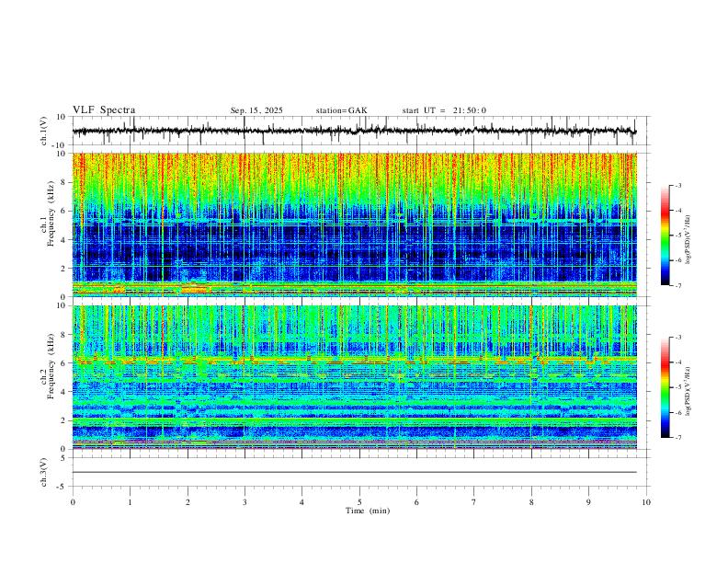
Task: Click the "Time (min)" axis label
Action: click(368, 511)
